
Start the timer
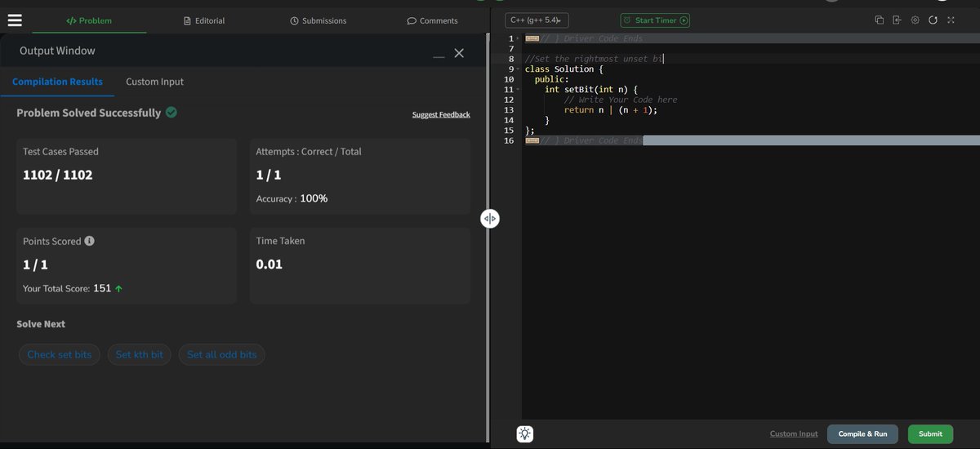[x=655, y=20]
